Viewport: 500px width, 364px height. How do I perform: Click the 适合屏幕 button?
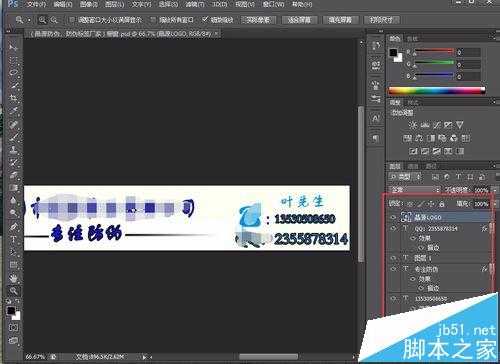click(x=299, y=20)
